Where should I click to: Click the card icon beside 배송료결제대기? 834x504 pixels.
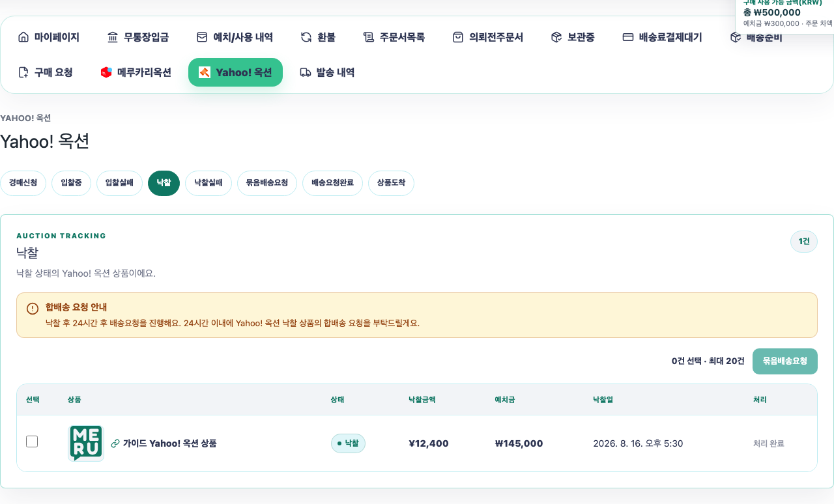[628, 37]
